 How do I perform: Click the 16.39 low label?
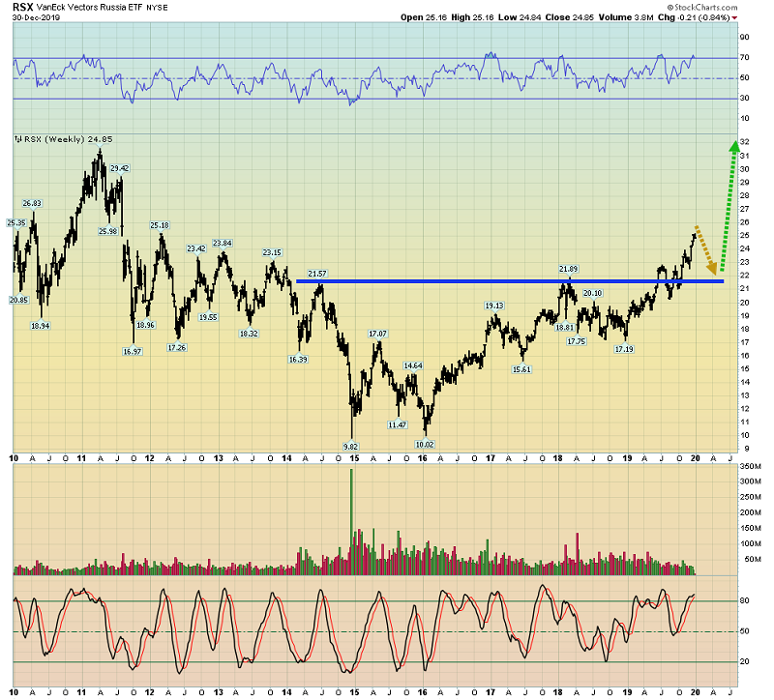coord(298,360)
